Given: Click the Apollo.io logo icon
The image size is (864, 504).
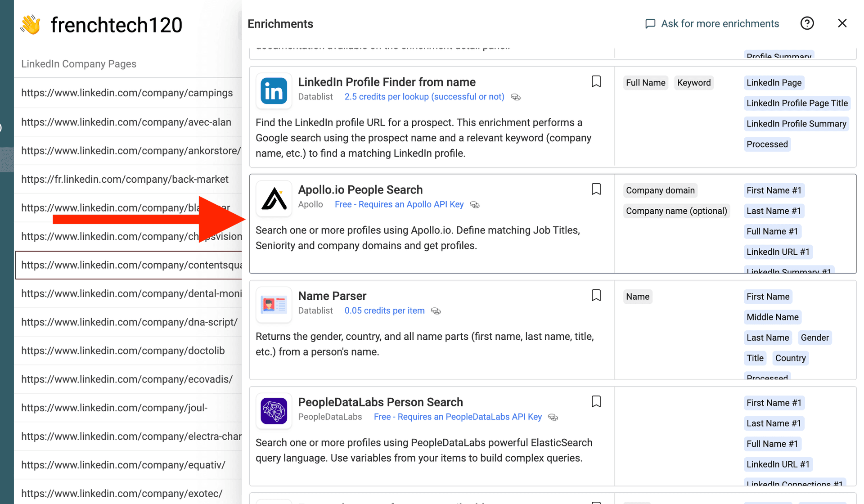Looking at the screenshot, I should 274,199.
